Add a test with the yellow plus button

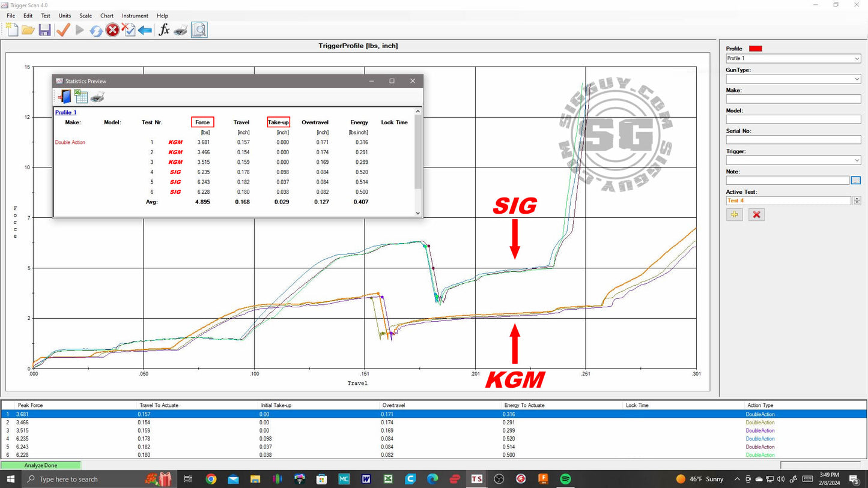(734, 214)
